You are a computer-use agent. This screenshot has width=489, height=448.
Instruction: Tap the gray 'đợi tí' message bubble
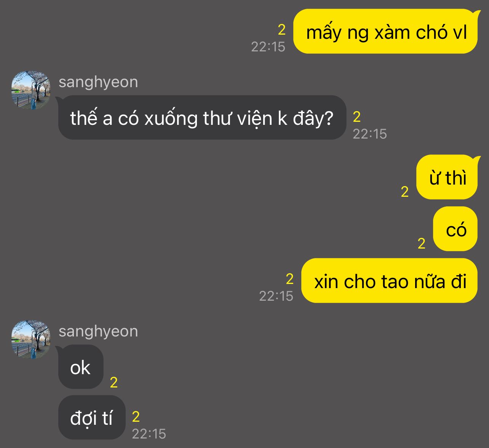coord(92,418)
